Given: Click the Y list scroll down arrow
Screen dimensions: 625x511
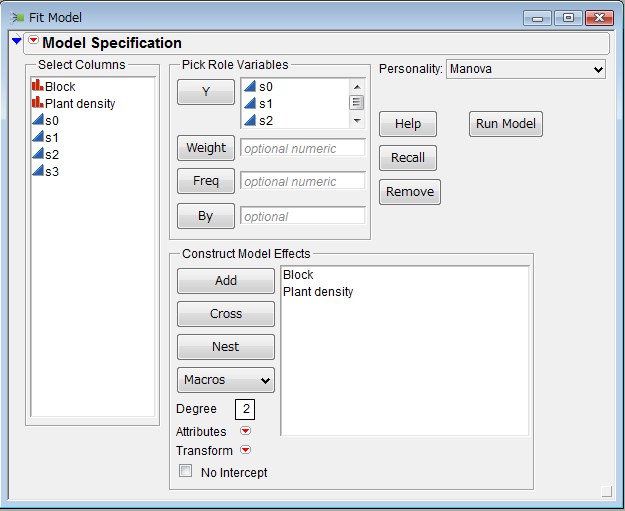Looking at the screenshot, I should (357, 120).
